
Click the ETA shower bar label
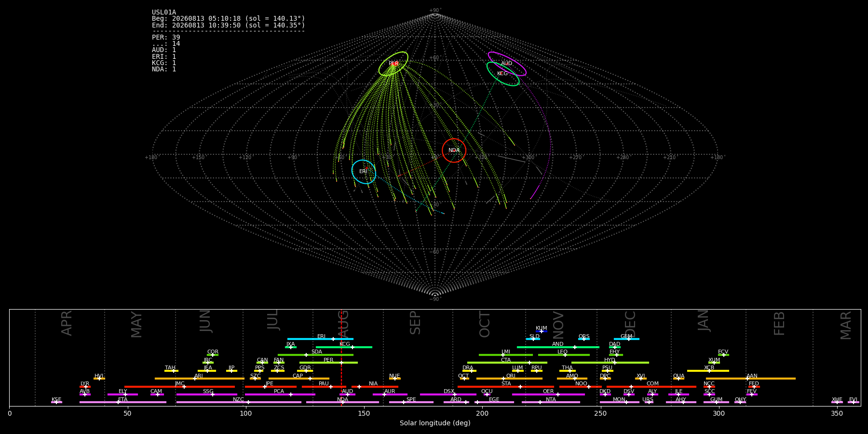click(123, 400)
